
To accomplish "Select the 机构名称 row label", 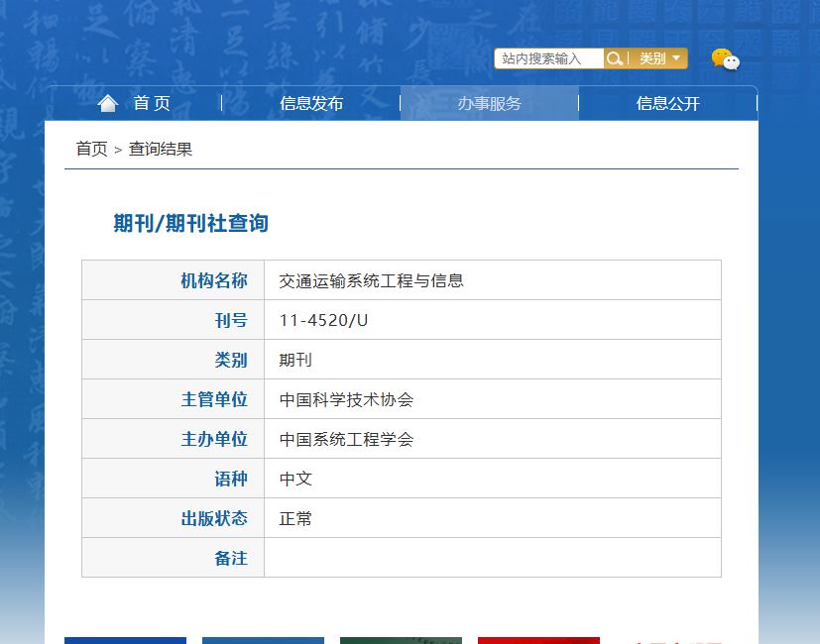I will 214,280.
